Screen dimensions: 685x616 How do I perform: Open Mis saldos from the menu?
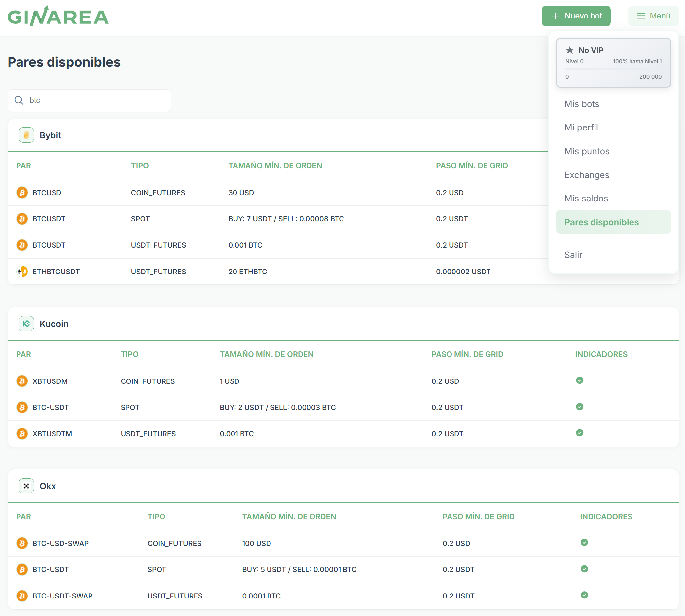pos(613,199)
